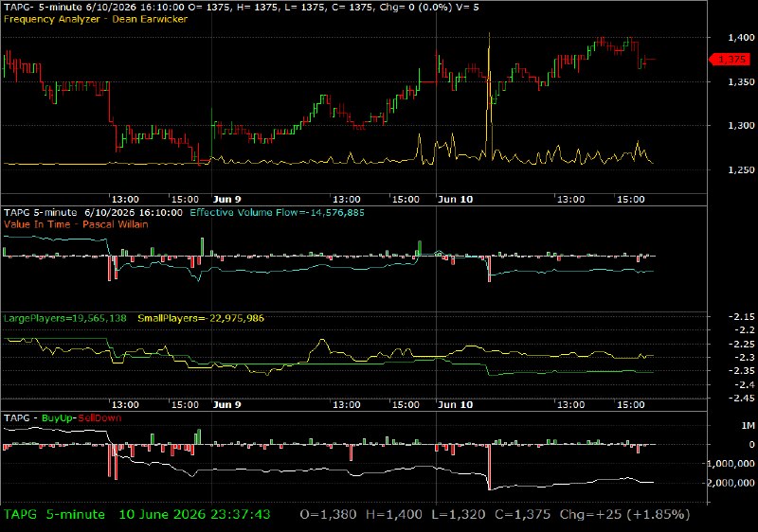This screenshot has height=532, width=758.
Task: Click the Jun 10 marker under the players panel
Action: coord(455,404)
